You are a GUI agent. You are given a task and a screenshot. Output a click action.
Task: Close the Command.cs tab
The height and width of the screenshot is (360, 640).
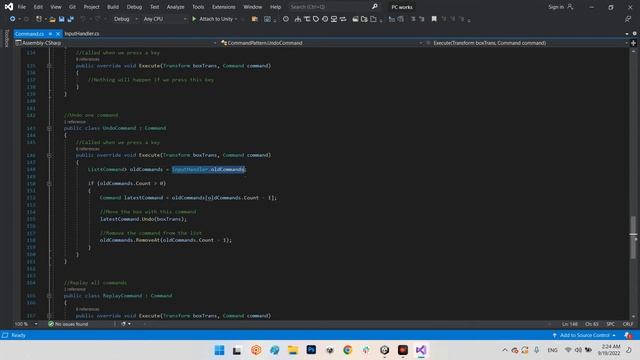click(x=58, y=34)
